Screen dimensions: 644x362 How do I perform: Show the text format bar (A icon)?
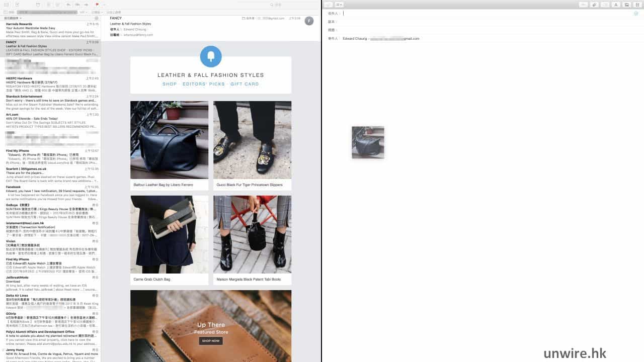tap(615, 5)
